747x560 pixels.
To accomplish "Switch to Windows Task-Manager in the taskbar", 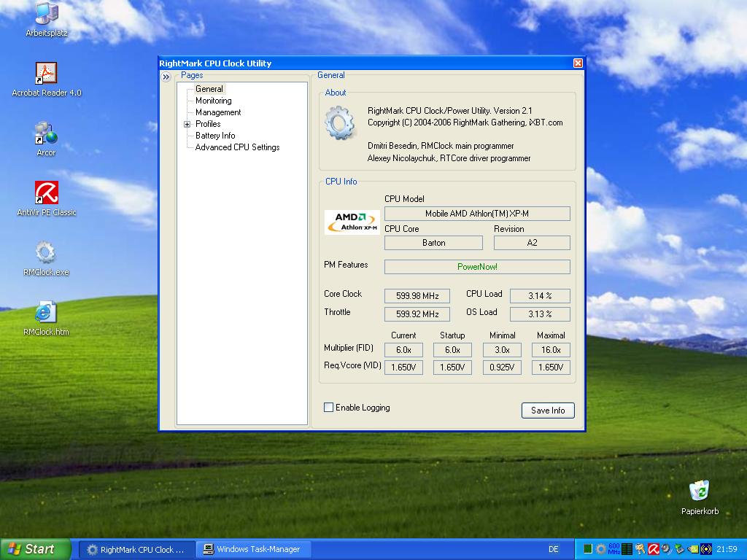I will (x=252, y=549).
